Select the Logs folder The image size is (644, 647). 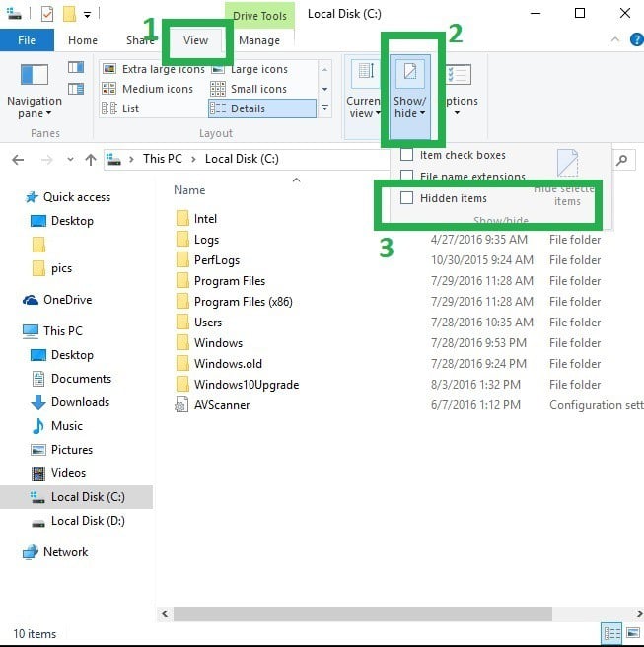[x=206, y=240]
